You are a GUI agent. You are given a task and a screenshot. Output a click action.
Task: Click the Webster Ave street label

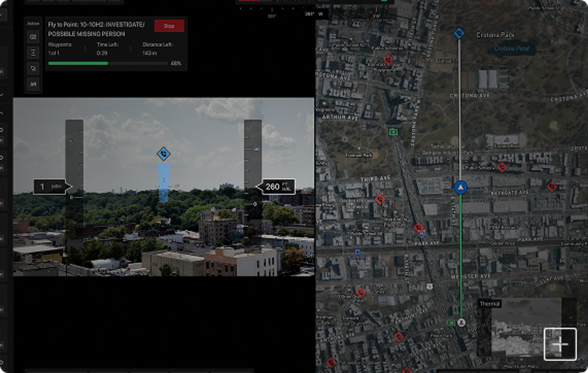(470, 277)
